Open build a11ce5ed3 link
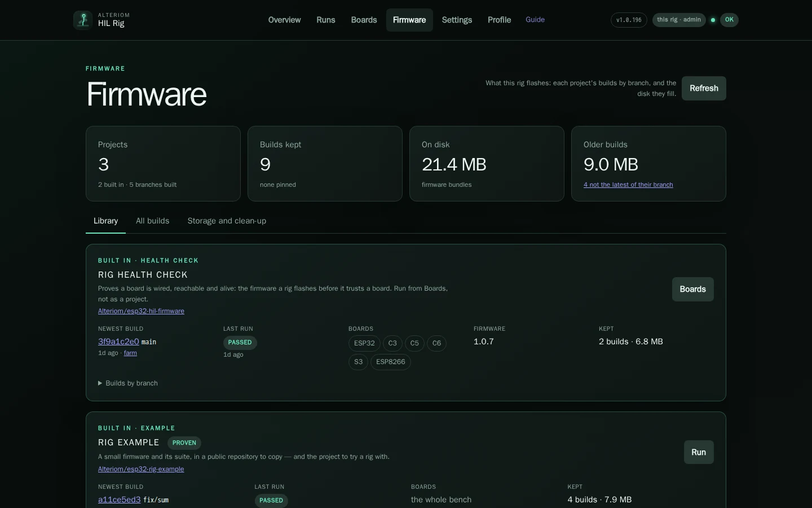 (x=119, y=500)
